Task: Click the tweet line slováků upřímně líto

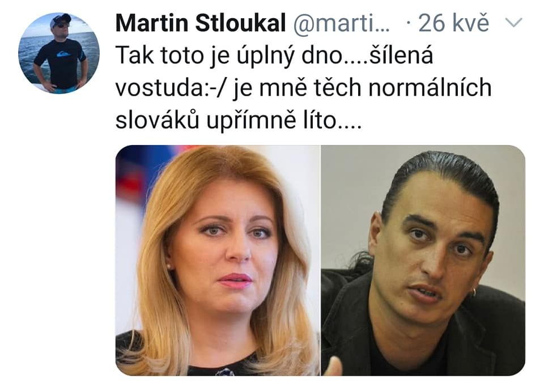Action: (239, 120)
